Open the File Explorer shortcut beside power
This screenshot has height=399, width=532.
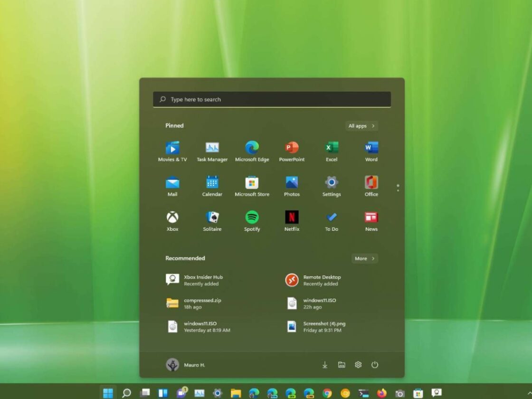[342, 365]
